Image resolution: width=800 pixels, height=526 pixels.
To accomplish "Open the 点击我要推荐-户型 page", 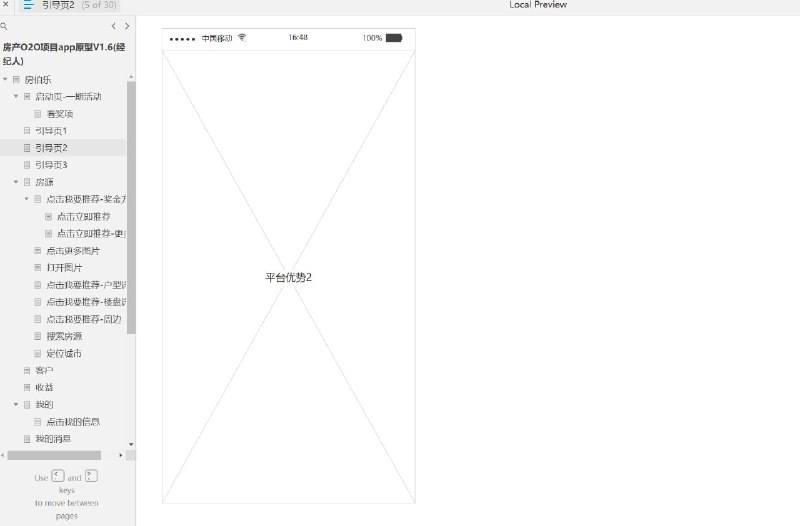I will click(86, 285).
